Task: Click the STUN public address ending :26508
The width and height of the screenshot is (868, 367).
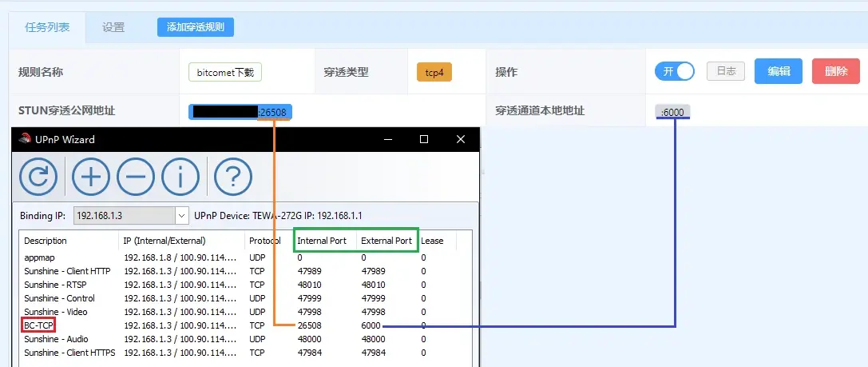Action: point(240,112)
